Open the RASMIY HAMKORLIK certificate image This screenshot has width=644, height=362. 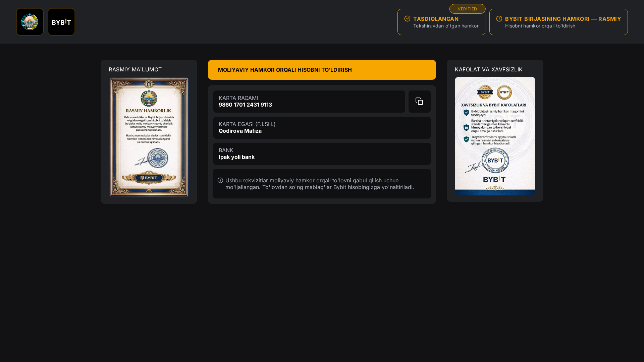pos(149,137)
